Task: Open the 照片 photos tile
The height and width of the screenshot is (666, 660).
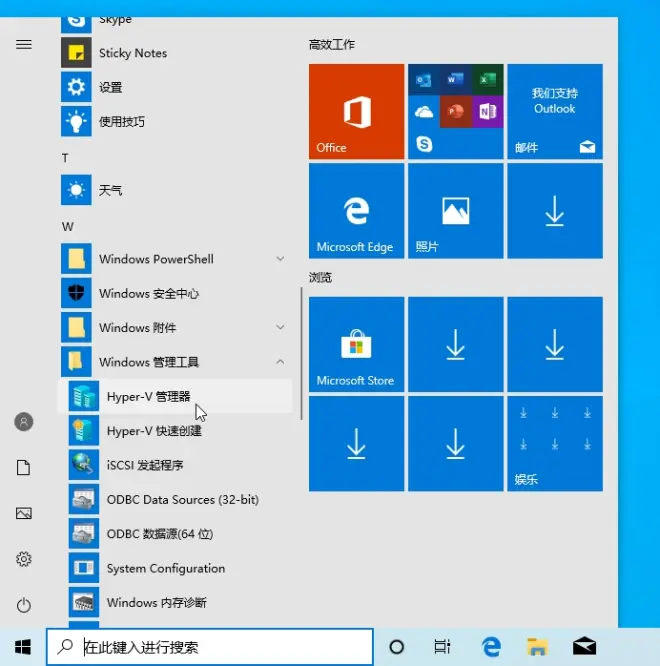Action: pyautogui.click(x=456, y=211)
